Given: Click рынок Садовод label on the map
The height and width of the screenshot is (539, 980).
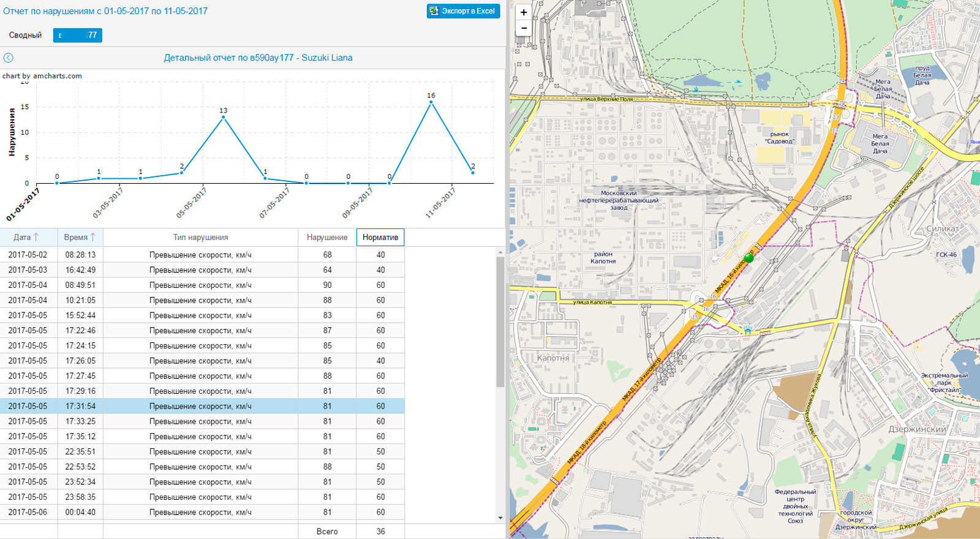Looking at the screenshot, I should [779, 137].
